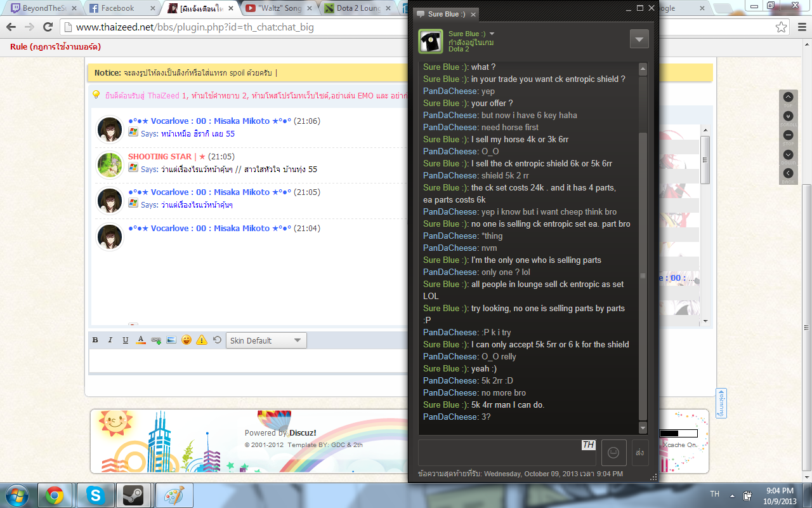
Task: Open the Windows Start menu
Action: [17, 495]
